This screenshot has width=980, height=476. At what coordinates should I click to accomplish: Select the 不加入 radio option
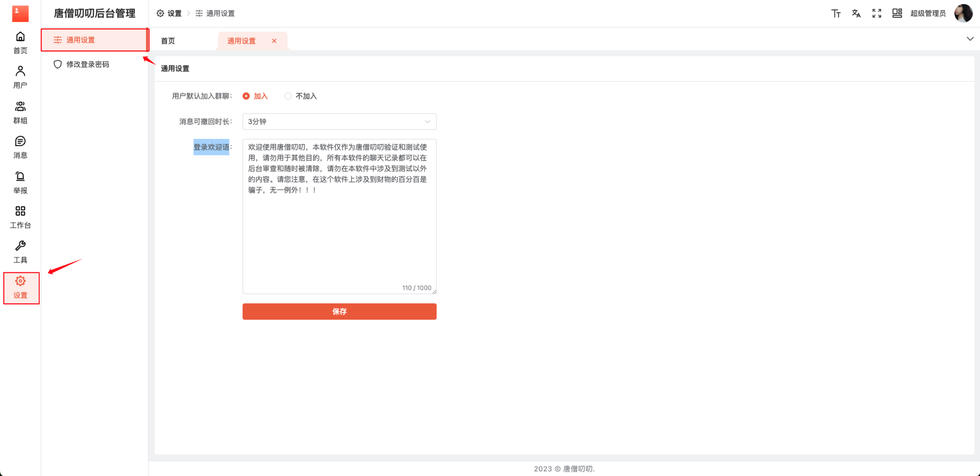tap(288, 96)
